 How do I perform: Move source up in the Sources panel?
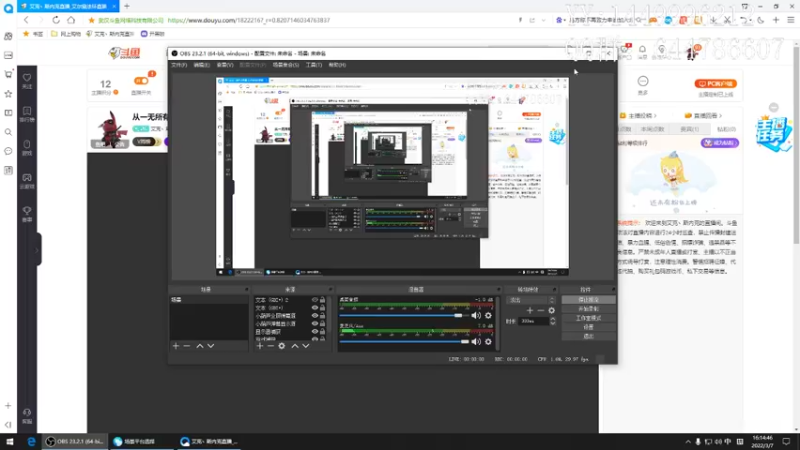coord(295,346)
